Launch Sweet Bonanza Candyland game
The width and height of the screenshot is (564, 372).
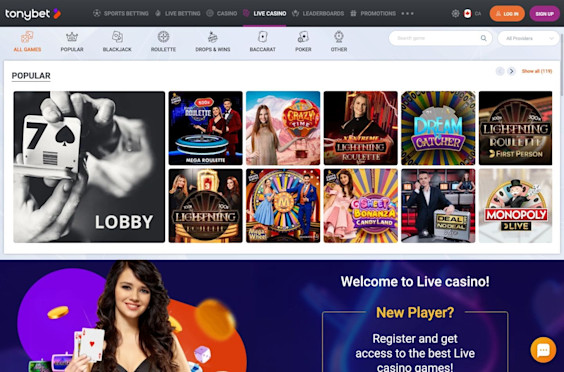click(361, 206)
